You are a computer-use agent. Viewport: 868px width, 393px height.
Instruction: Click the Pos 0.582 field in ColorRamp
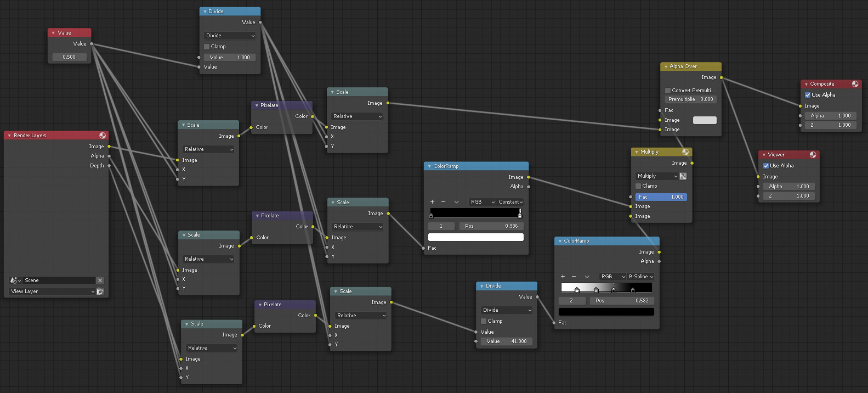(x=622, y=301)
